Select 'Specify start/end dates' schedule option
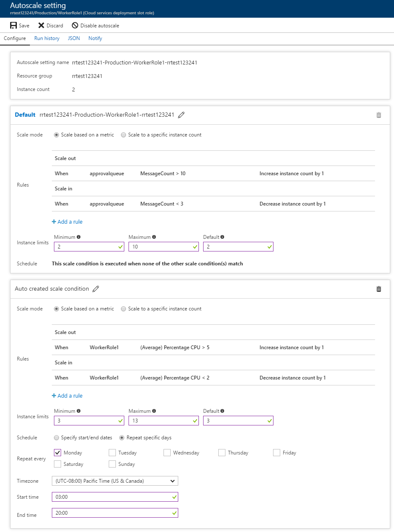Screen dimensions: 394x532 [56, 438]
